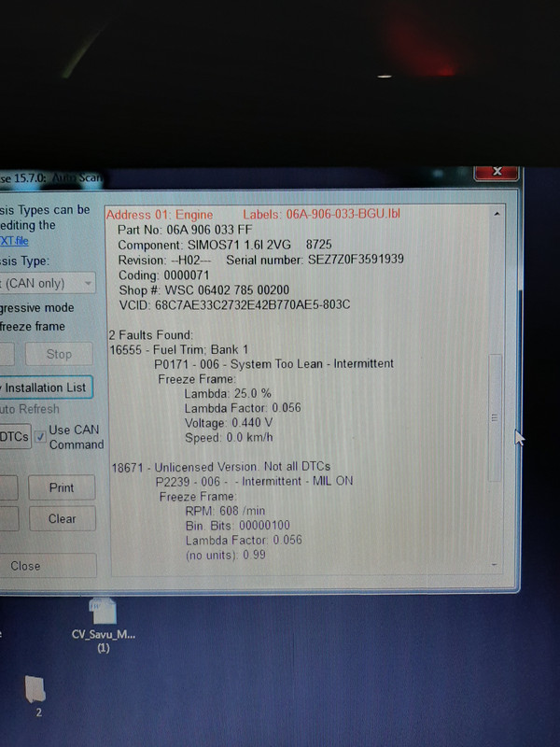Grab the results scrollbar thumb
This screenshot has height=747, width=560.
pos(495,417)
